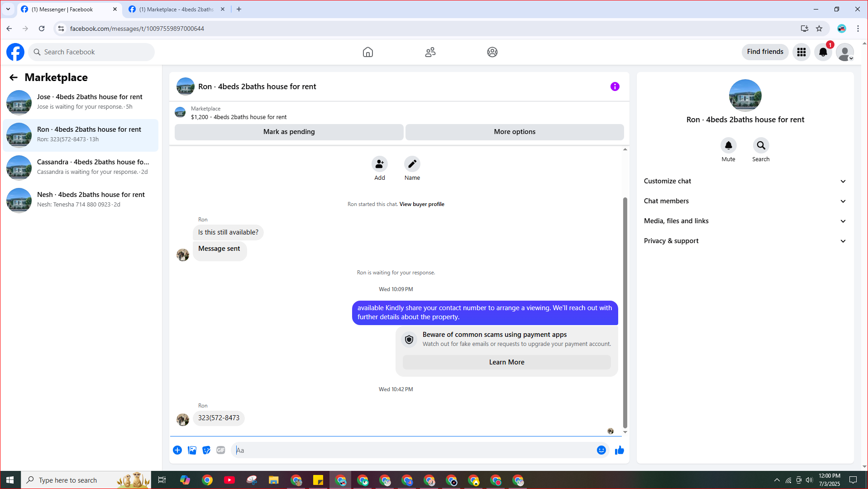This screenshot has width=868, height=489.
Task: Click the chat scroll down arrow
Action: click(625, 432)
